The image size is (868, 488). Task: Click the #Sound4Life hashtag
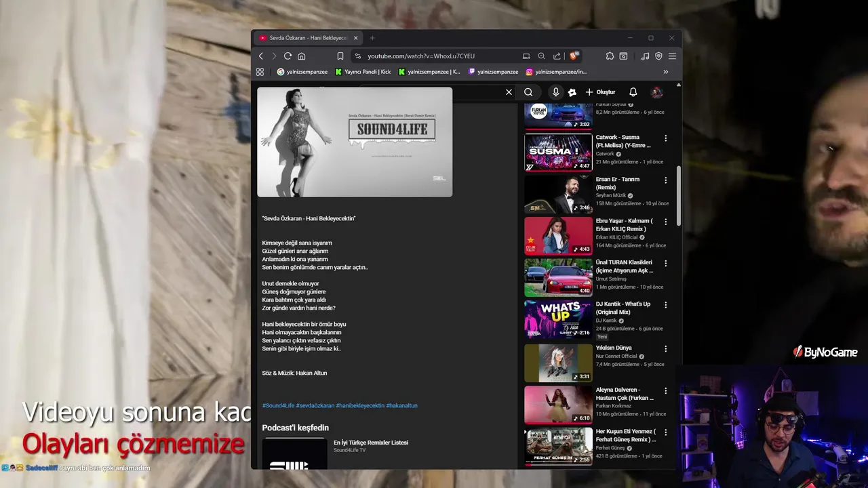click(278, 405)
